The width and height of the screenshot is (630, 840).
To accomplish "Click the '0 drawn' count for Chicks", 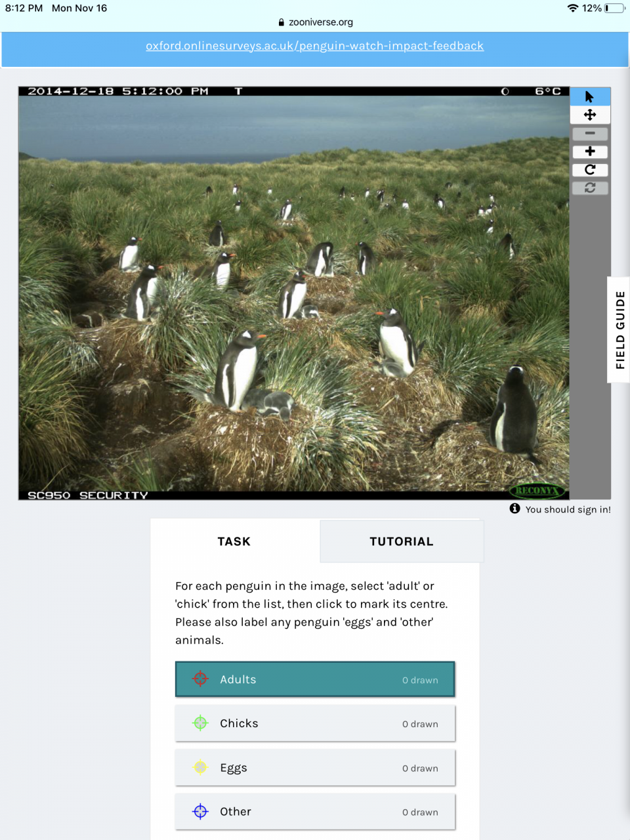I will [x=420, y=724].
